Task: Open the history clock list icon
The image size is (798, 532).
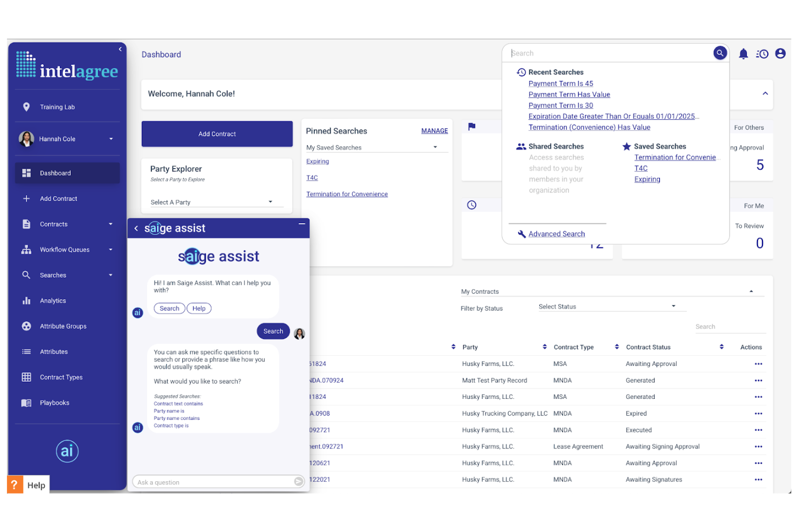Action: pos(762,54)
